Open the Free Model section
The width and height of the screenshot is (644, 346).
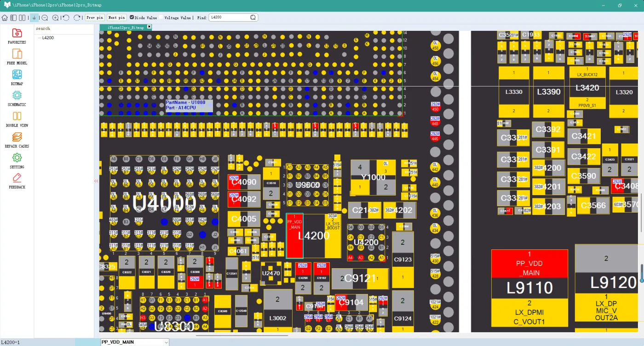17,57
